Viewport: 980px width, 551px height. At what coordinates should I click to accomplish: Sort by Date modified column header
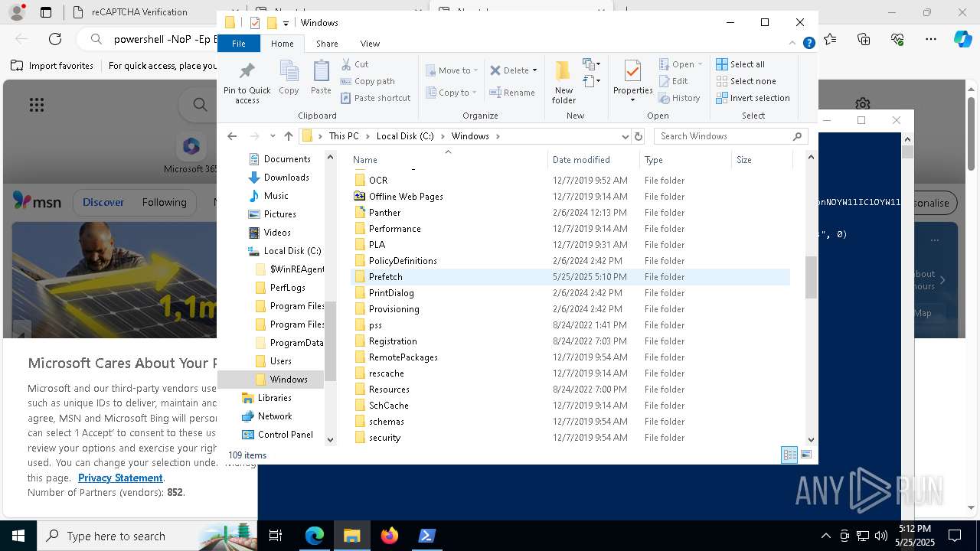(x=593, y=160)
